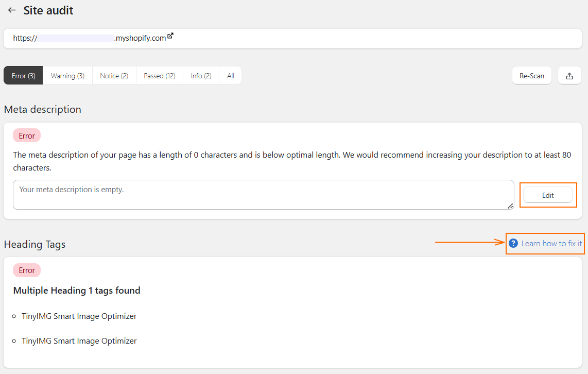Go back using the back arrow icon

tap(12, 10)
